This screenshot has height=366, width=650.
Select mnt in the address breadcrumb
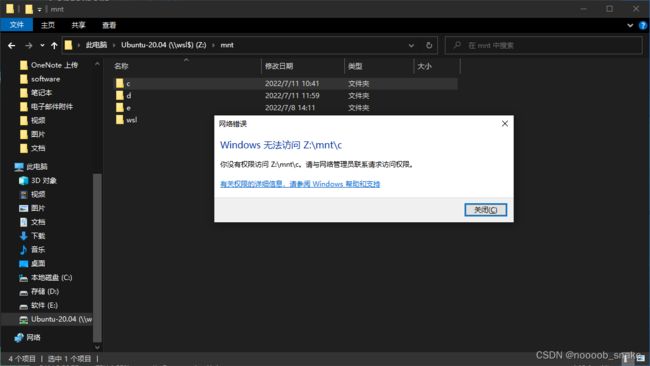pos(227,45)
